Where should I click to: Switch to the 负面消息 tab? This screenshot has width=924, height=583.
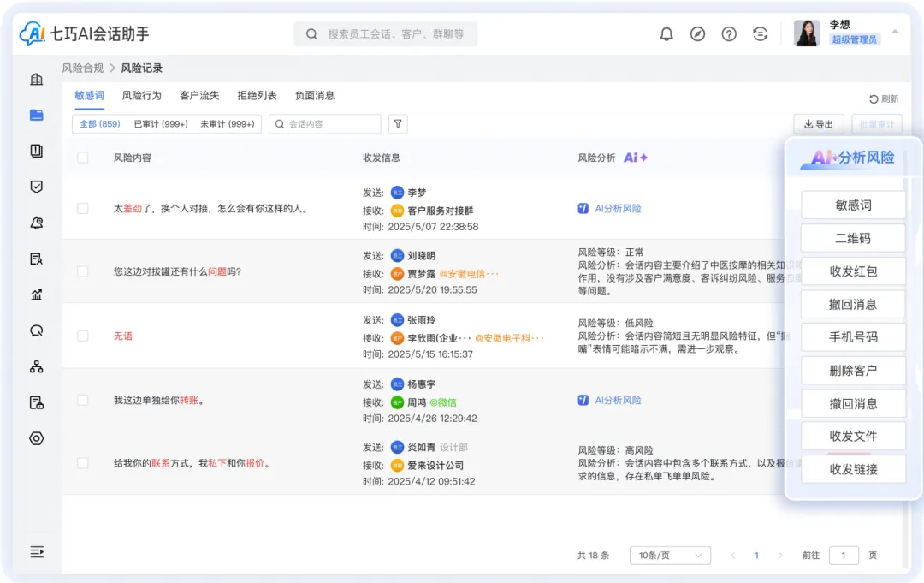[x=315, y=96]
